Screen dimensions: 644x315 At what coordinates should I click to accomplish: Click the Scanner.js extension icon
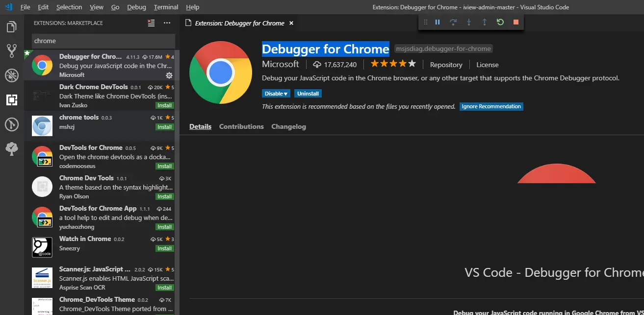point(42,278)
